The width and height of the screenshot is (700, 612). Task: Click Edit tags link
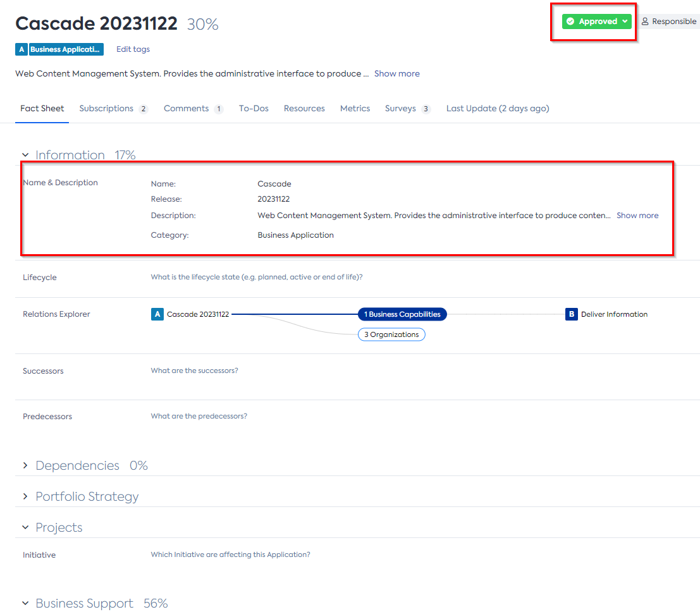coord(133,49)
